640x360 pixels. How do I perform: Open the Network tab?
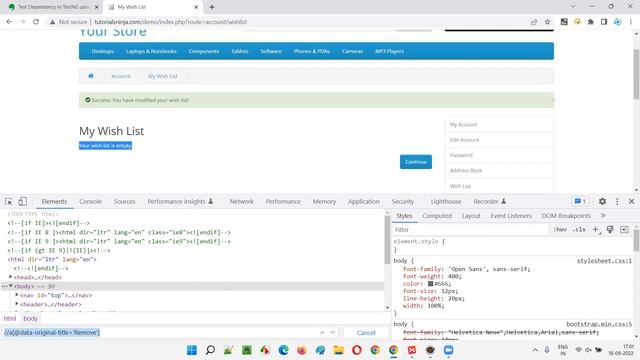pos(241,202)
